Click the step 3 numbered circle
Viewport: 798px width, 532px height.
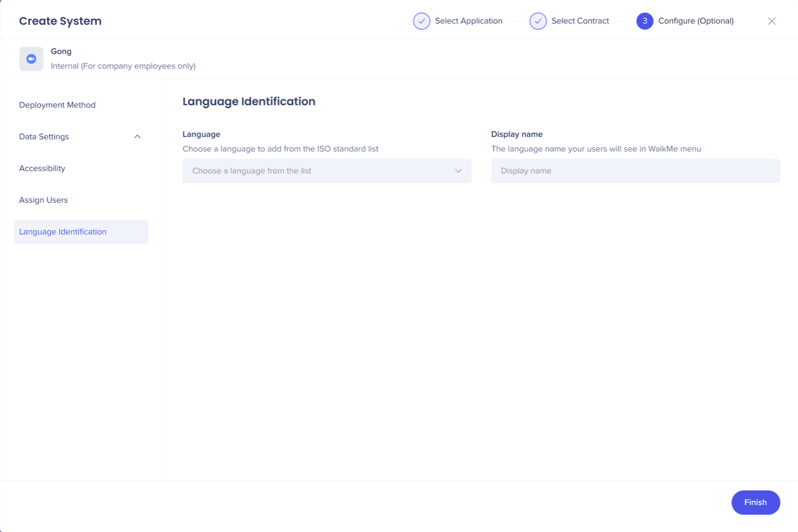(644, 21)
